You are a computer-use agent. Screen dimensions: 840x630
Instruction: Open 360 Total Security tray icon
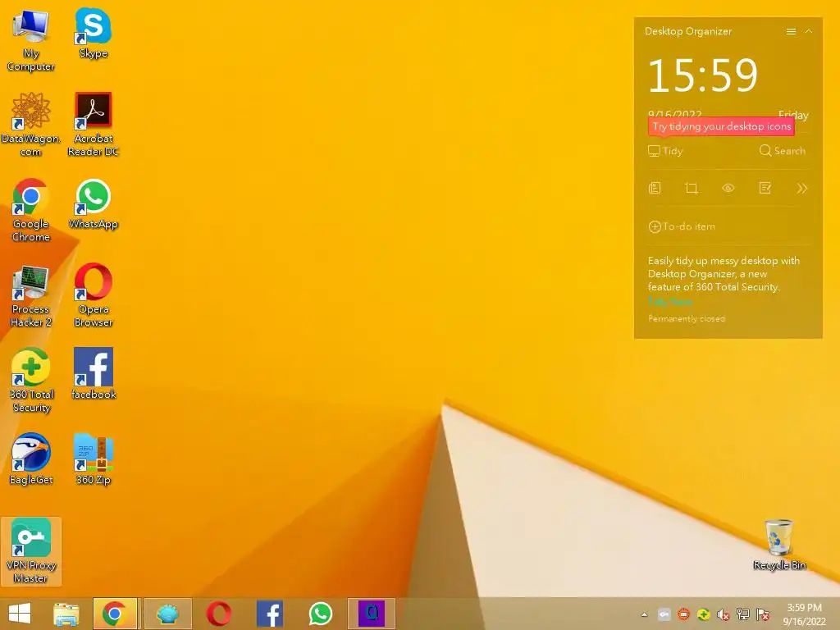coord(703,615)
